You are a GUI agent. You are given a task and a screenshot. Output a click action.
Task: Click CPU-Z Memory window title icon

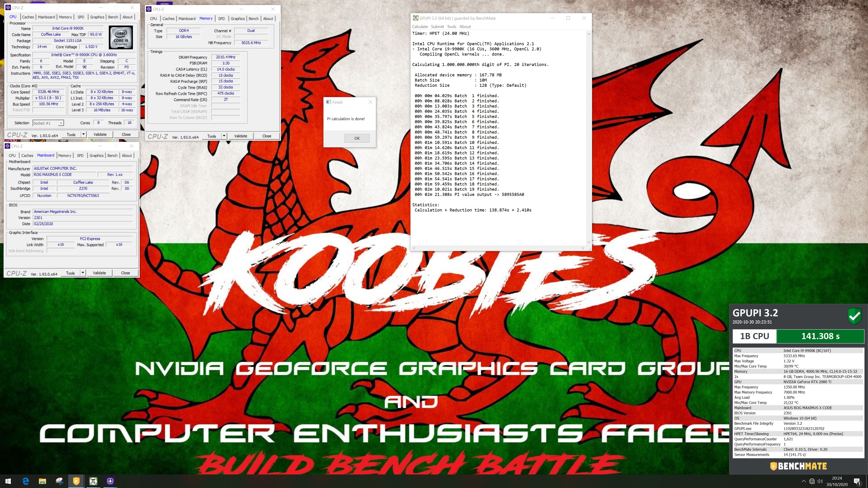149,9
